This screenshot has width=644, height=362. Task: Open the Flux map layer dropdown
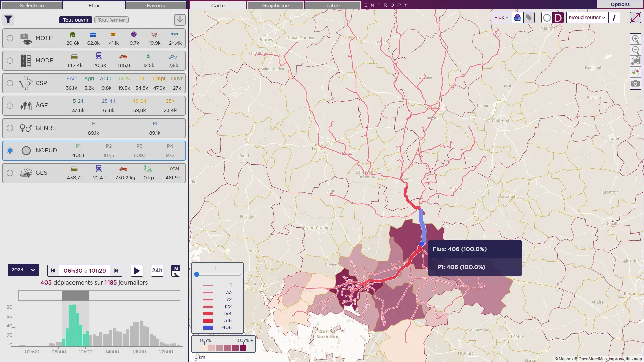(502, 17)
